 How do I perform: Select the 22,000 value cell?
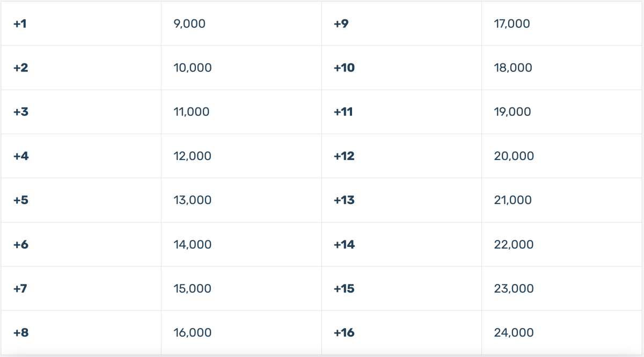(x=562, y=244)
